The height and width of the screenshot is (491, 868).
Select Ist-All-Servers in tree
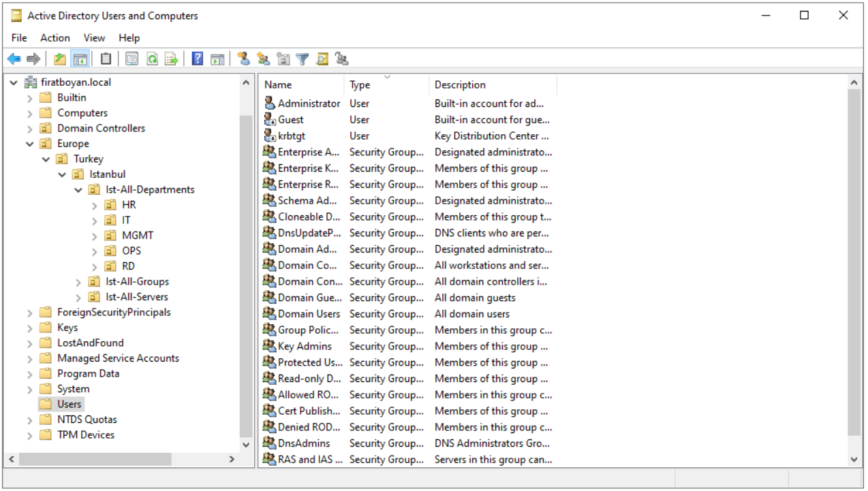137,297
